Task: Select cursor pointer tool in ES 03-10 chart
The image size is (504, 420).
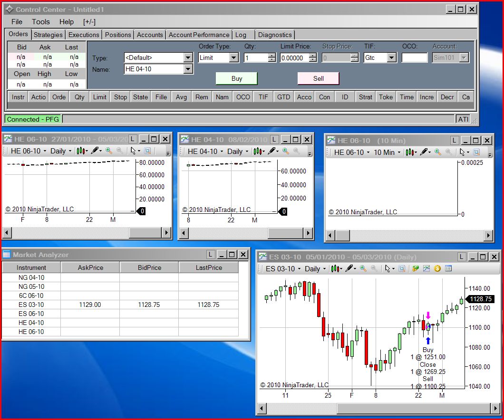Action: 389,269
